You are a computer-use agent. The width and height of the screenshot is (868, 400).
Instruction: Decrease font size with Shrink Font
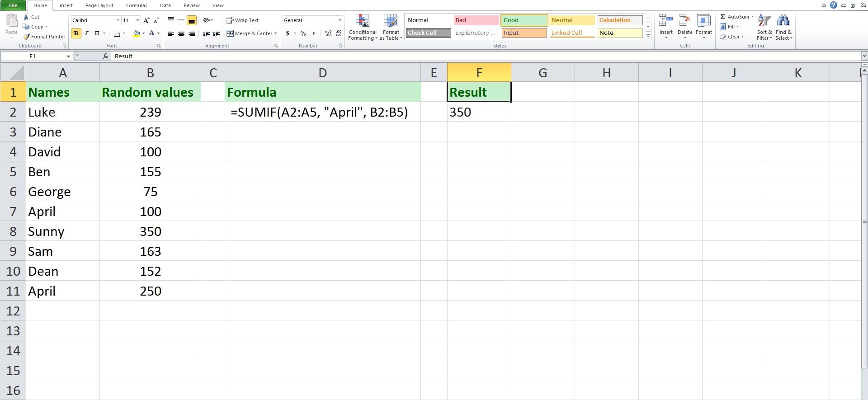click(156, 20)
